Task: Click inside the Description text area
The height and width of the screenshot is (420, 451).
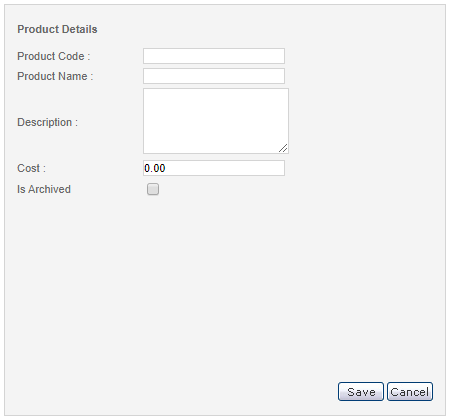Action: (x=216, y=121)
